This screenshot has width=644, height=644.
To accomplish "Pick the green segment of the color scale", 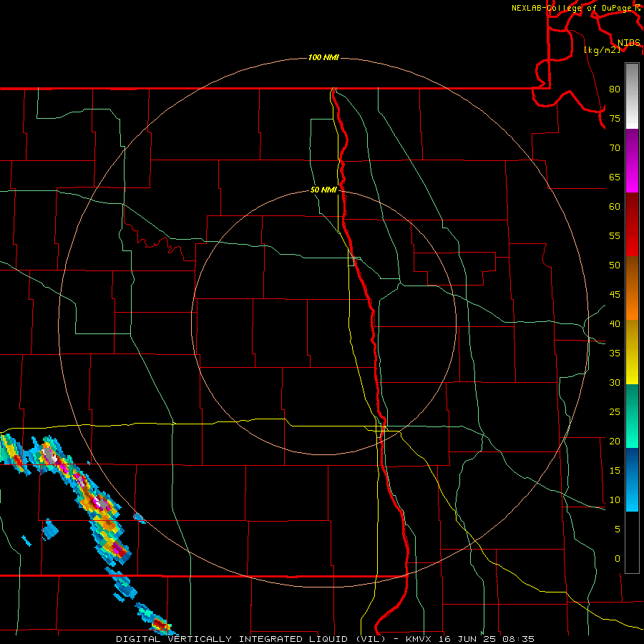I will coord(632,416).
